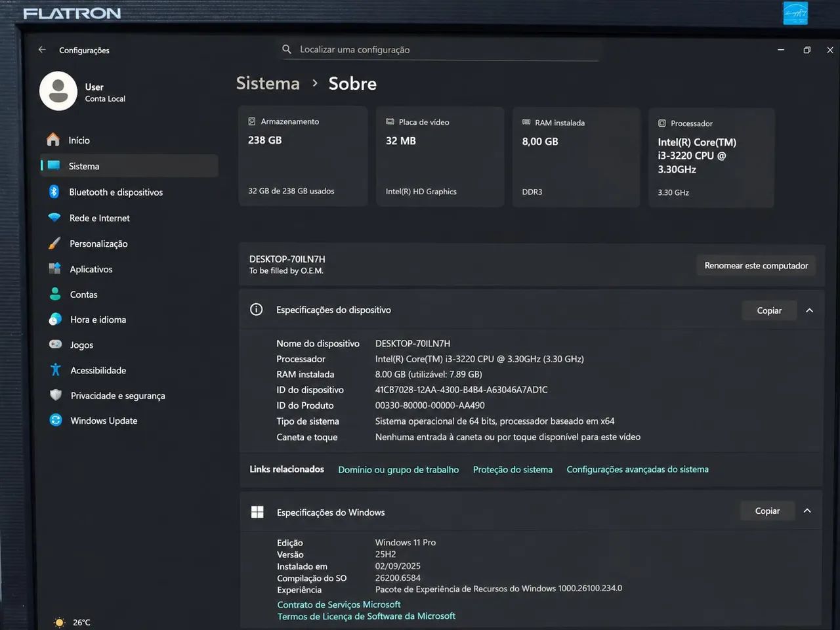Click Sistema in the breadcrumb

tap(268, 83)
